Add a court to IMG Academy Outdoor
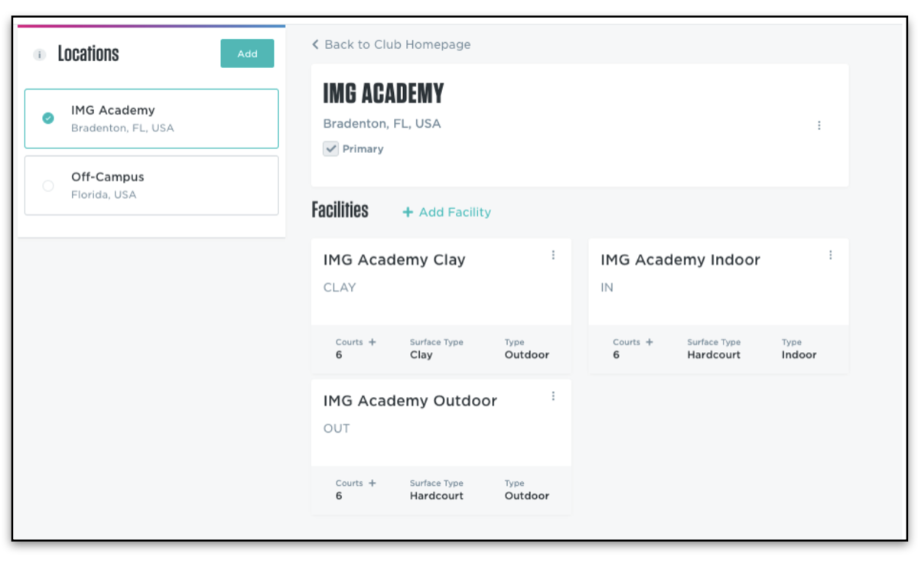The height and width of the screenshot is (563, 924). 373,483
